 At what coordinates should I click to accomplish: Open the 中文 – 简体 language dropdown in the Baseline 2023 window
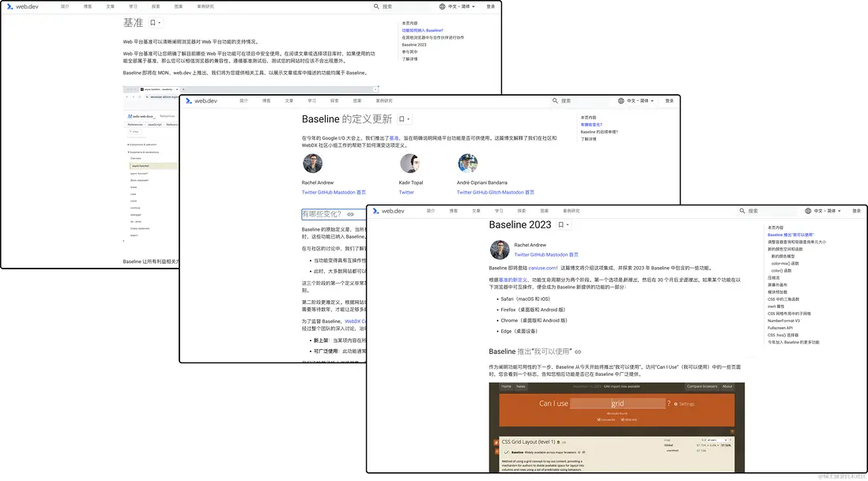click(x=827, y=211)
